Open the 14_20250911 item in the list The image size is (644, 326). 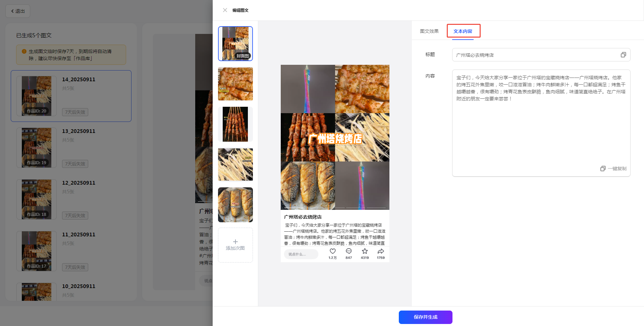click(x=71, y=96)
